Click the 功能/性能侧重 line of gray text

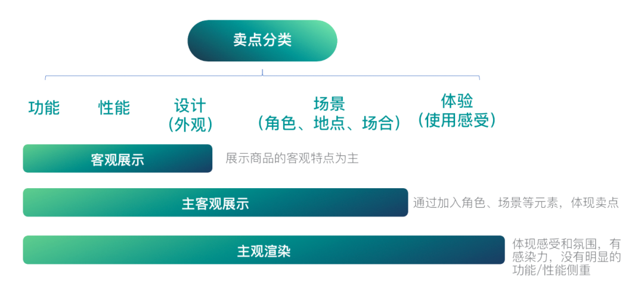(551, 270)
